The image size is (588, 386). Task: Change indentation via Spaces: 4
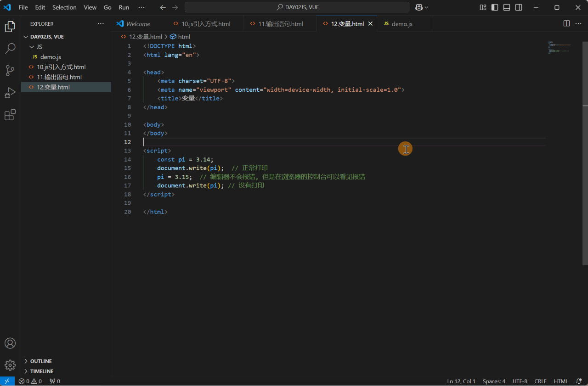(494, 381)
